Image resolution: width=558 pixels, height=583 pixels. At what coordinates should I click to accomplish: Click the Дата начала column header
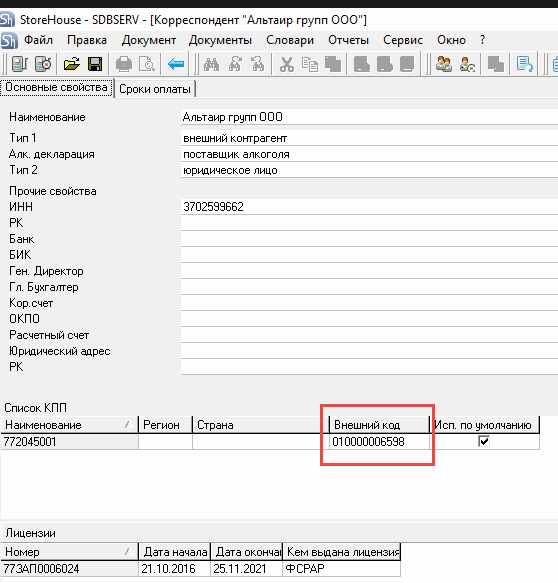175,552
